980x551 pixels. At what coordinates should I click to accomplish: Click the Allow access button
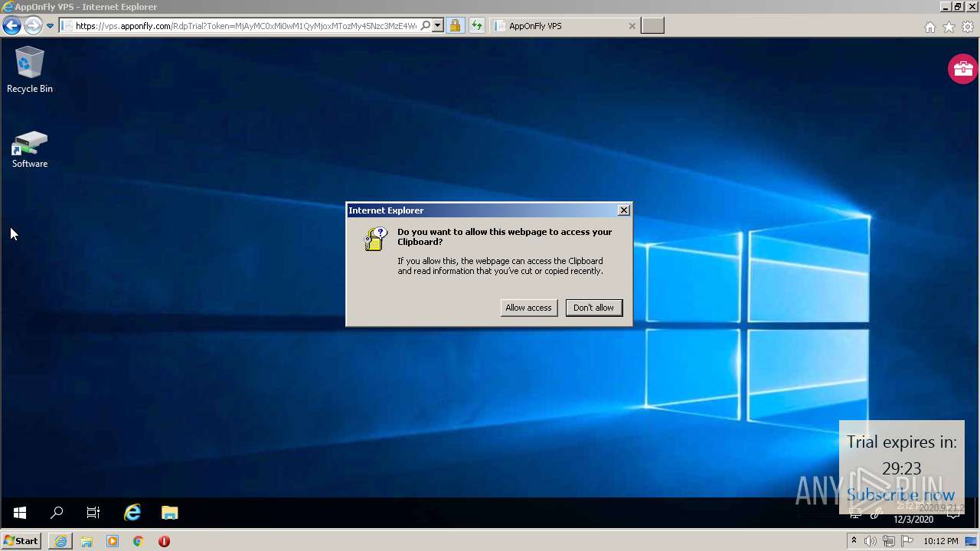tap(528, 308)
